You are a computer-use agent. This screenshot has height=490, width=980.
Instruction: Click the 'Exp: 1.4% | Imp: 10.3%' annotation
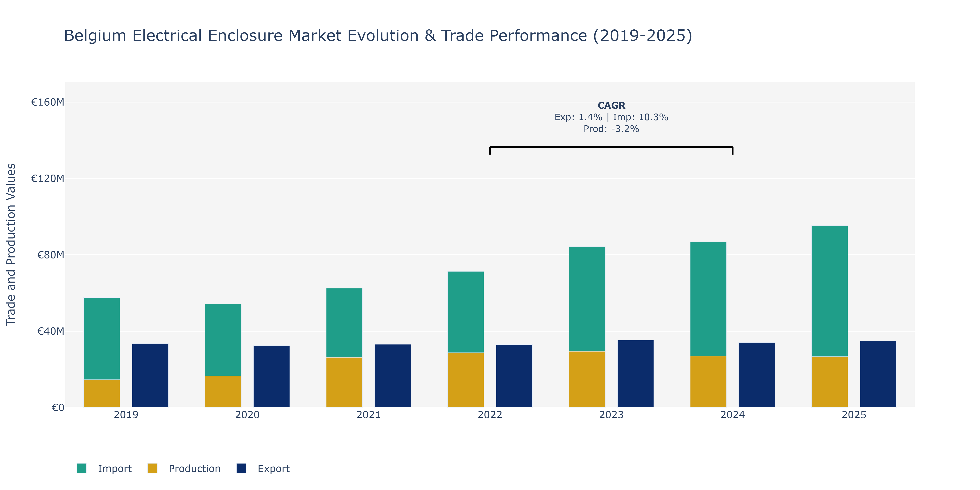pyautogui.click(x=611, y=117)
